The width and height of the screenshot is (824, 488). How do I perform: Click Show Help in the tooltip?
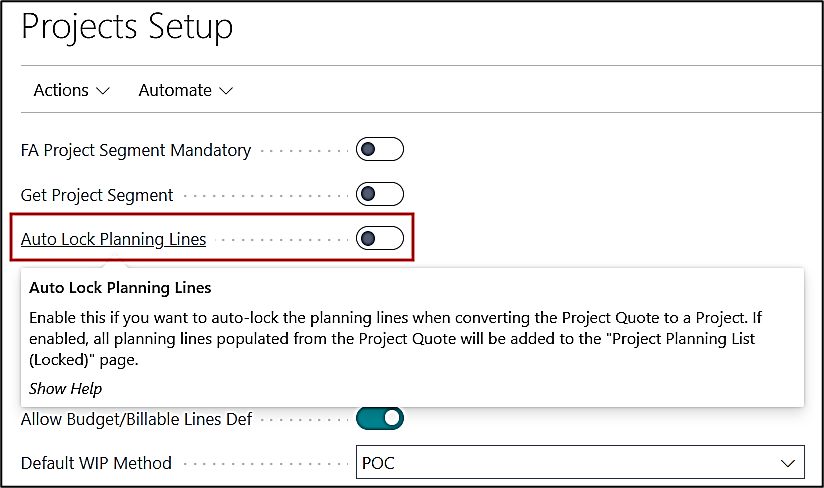click(x=65, y=388)
